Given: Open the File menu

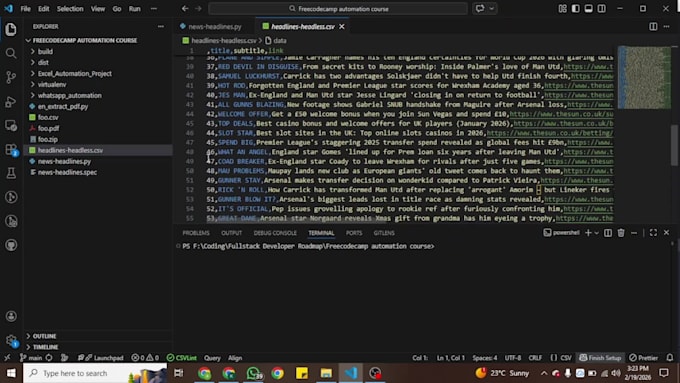Looking at the screenshot, I should [x=26, y=9].
